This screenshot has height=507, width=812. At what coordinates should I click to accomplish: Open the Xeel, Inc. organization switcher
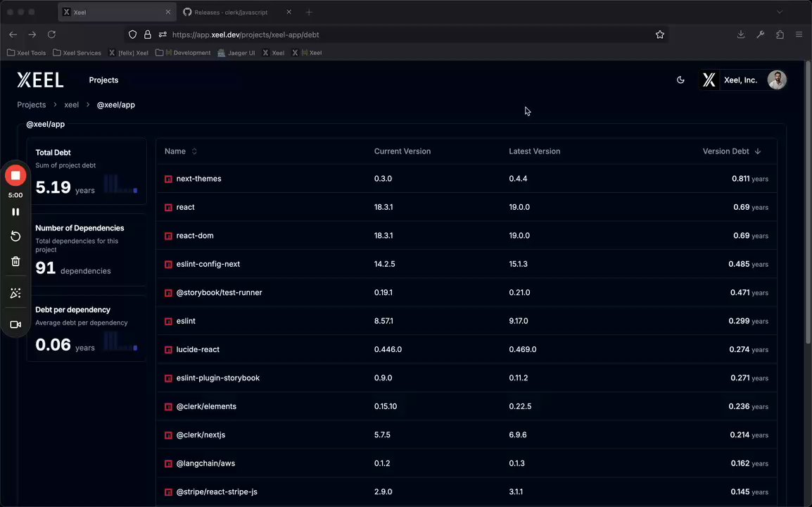(x=730, y=80)
